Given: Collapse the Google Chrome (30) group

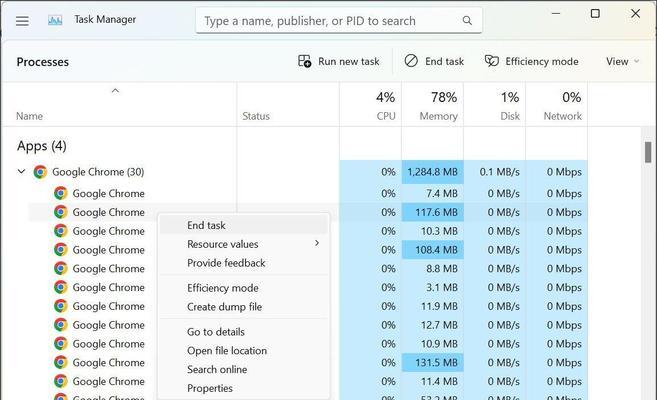Looking at the screenshot, I should (21, 171).
